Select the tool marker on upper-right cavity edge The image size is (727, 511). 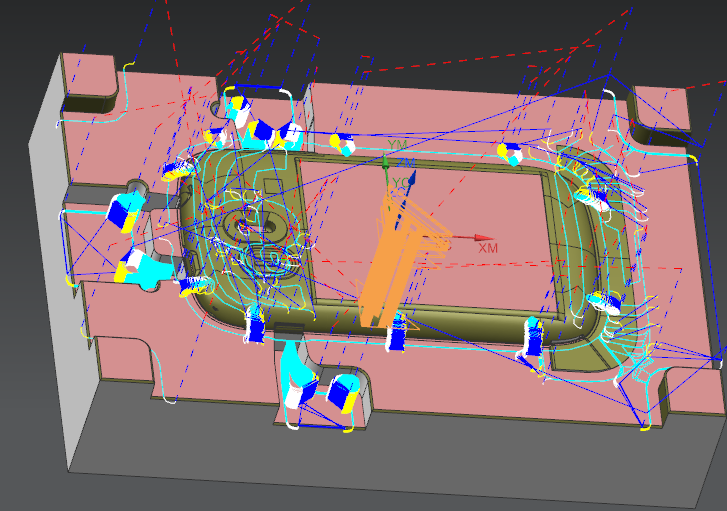(598, 193)
